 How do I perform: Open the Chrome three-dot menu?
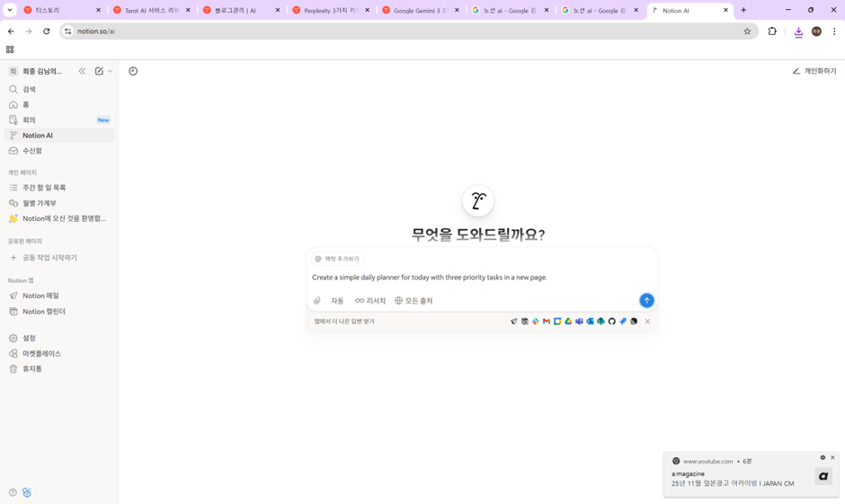click(x=834, y=31)
